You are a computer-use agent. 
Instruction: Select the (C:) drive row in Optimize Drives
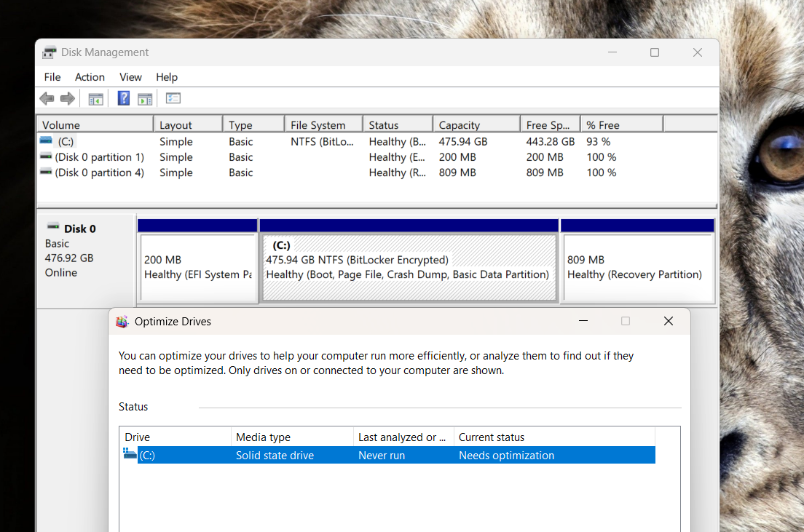389,455
